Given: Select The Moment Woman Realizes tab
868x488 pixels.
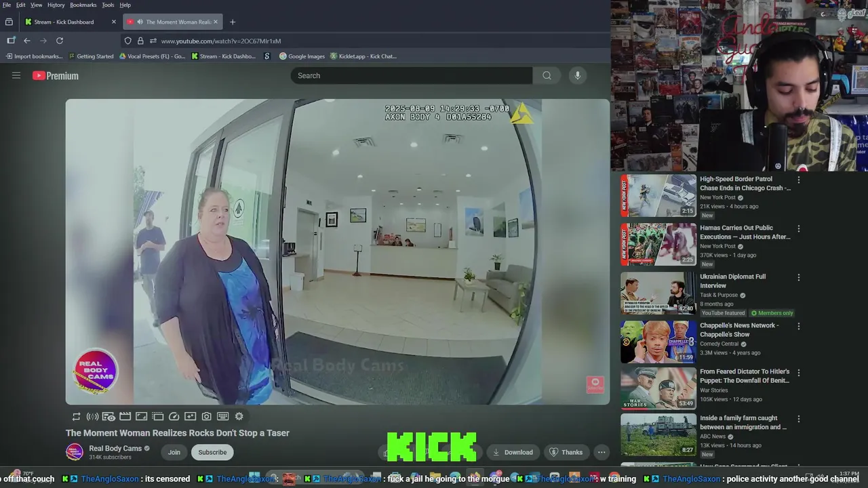Looking at the screenshot, I should (x=172, y=22).
